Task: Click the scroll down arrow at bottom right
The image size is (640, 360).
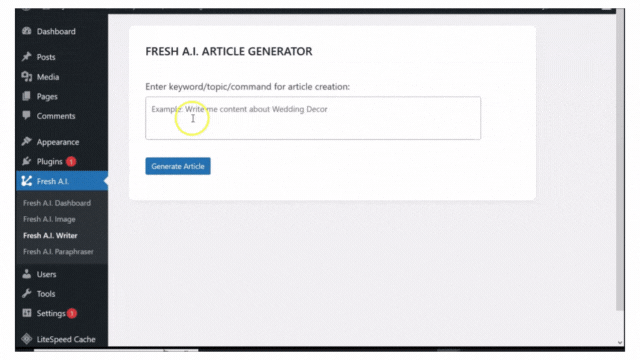Action: 620,343
